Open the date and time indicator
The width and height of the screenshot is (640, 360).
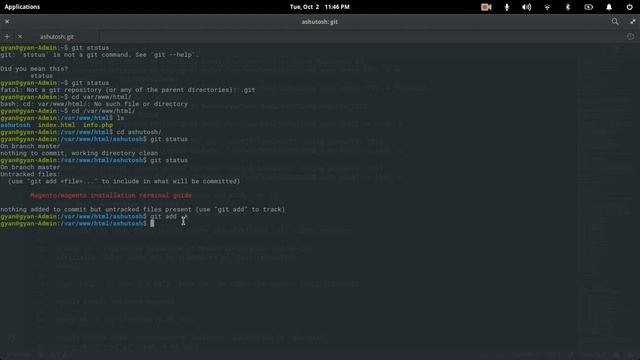point(320,7)
